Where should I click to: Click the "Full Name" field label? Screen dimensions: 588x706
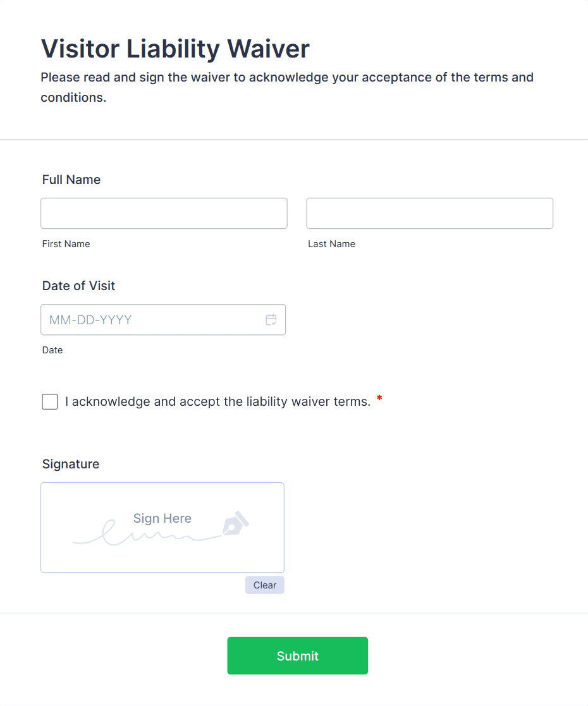(71, 180)
